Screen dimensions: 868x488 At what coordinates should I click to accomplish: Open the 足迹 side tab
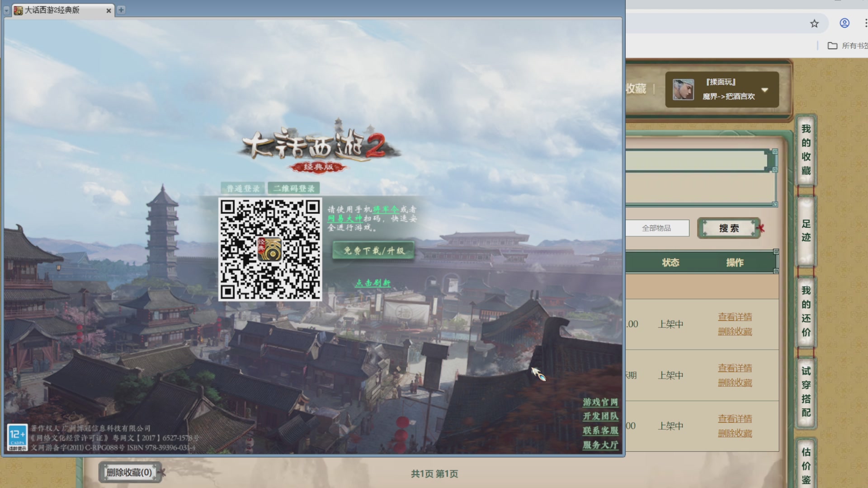click(806, 230)
